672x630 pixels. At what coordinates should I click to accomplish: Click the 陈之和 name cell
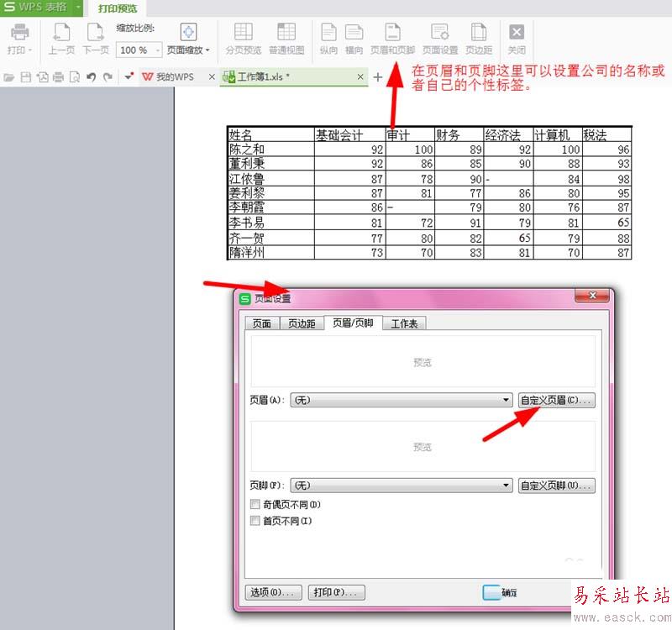tap(270, 150)
